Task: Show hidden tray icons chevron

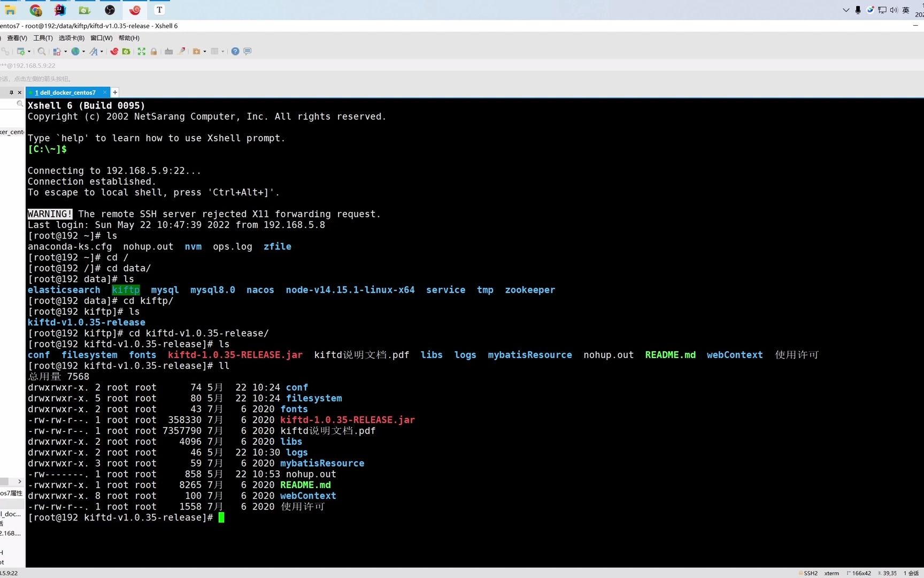Action: 846,10
